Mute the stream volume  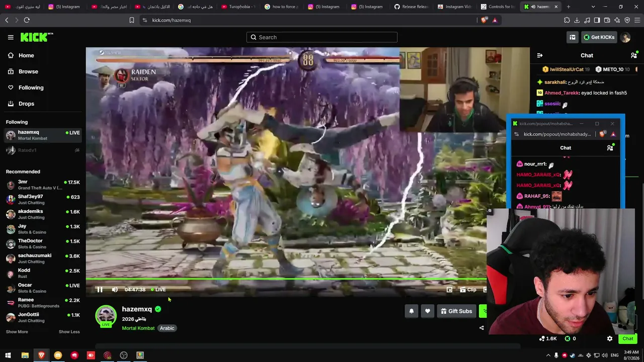pyautogui.click(x=115, y=290)
